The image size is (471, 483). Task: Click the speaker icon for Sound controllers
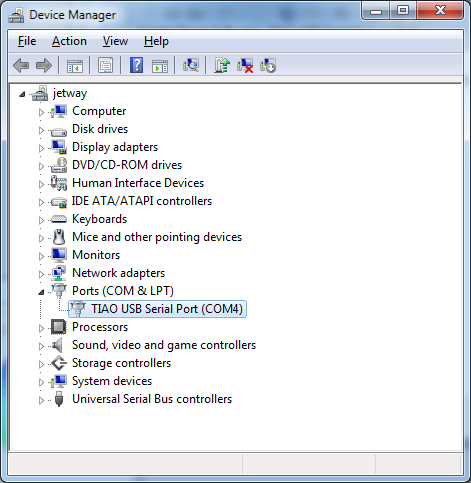pos(57,345)
